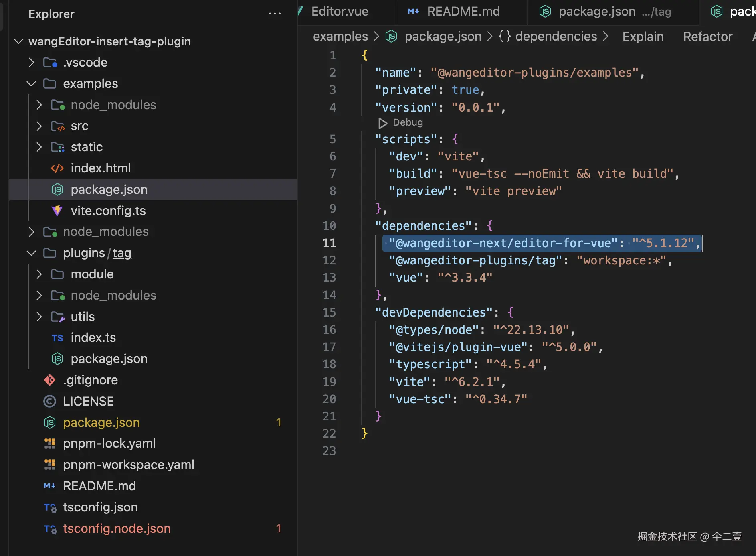Click the dependencies breadcrumb segment
Screen dimensions: 756x556
pyautogui.click(x=556, y=37)
